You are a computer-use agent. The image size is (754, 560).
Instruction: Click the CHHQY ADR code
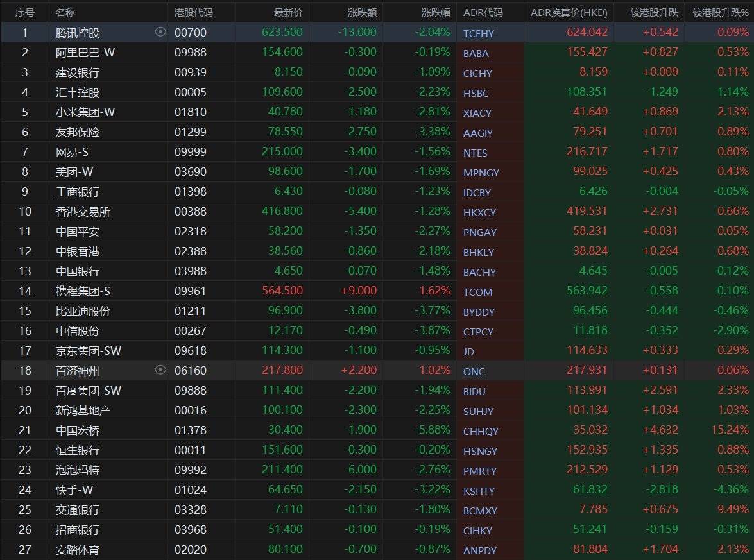click(481, 431)
